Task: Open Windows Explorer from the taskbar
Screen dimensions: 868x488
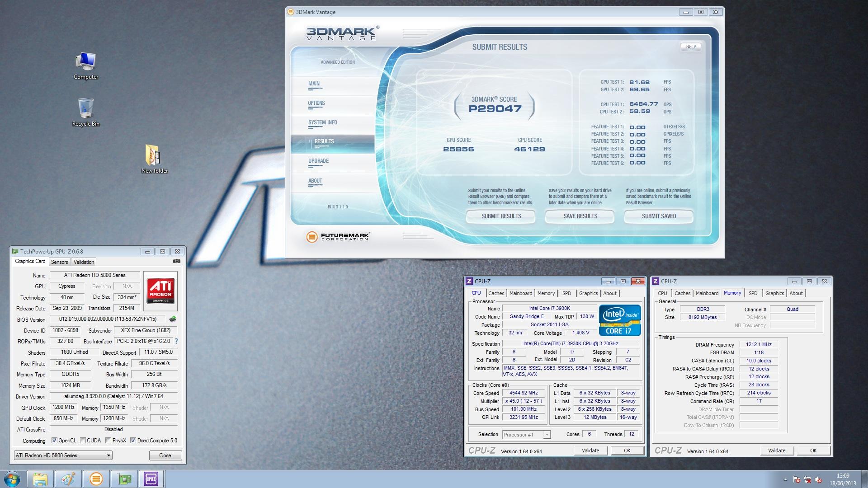Action: point(40,479)
